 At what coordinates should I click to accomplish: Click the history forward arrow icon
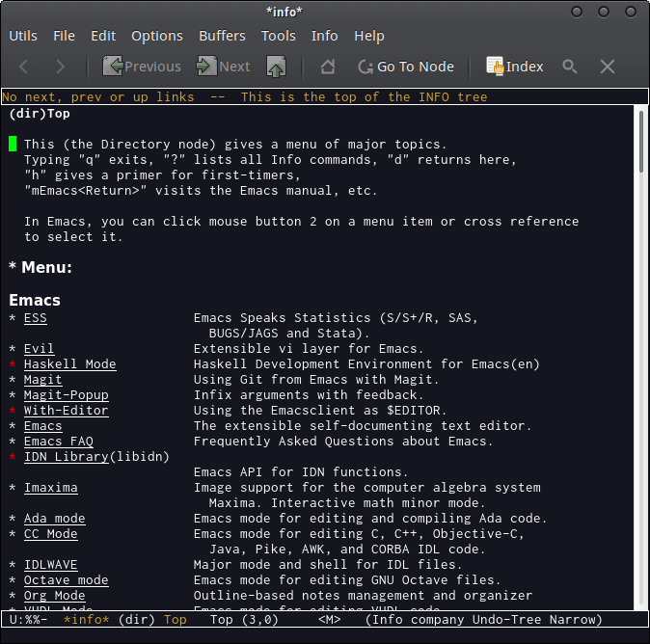coord(61,67)
